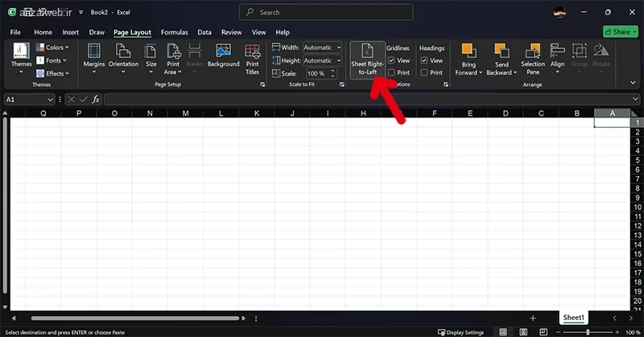Viewport: 644px width, 337px height.
Task: Open the Name Box dropdown arrow
Action: (50, 100)
